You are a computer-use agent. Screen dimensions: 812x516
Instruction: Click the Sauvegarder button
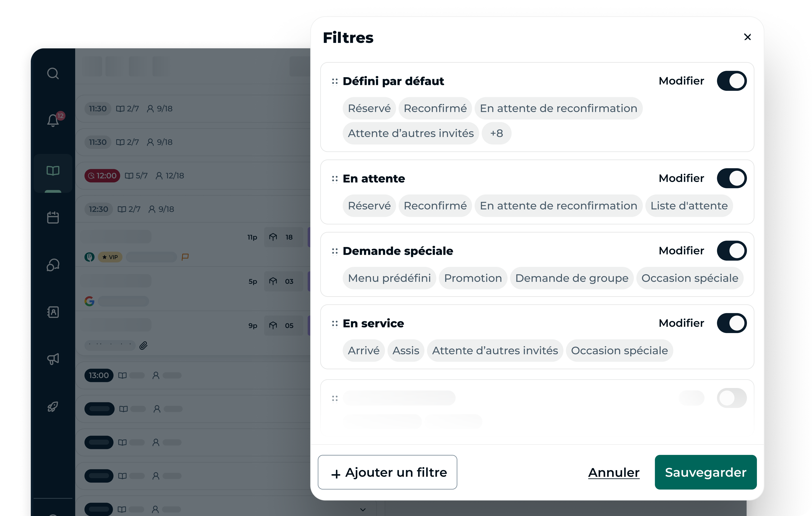(x=705, y=472)
